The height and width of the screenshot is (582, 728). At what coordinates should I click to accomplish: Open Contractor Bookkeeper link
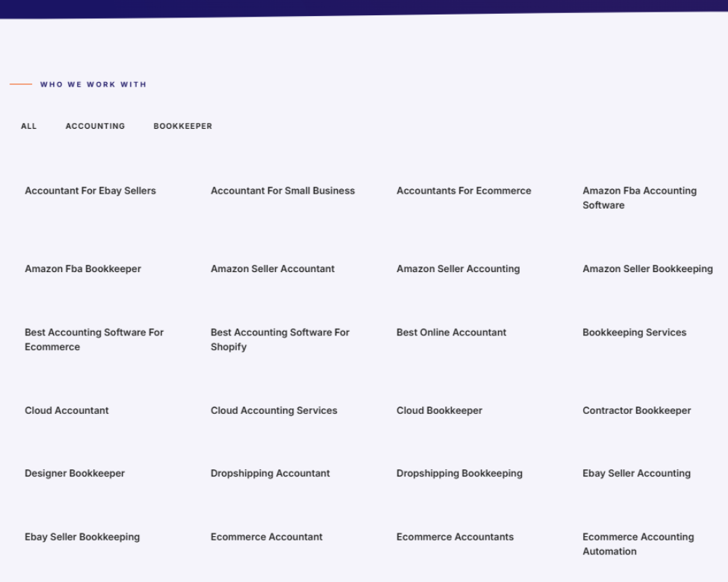pyautogui.click(x=636, y=410)
